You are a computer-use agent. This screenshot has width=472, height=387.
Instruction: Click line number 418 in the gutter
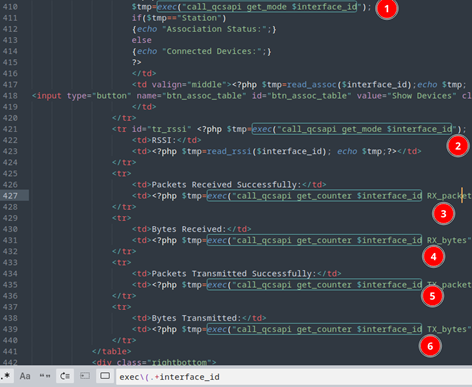tap(10, 96)
